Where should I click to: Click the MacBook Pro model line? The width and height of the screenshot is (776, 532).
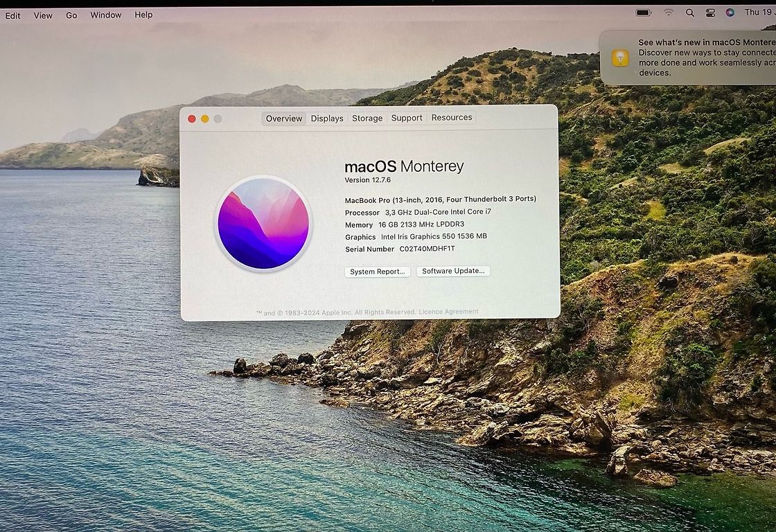[441, 199]
